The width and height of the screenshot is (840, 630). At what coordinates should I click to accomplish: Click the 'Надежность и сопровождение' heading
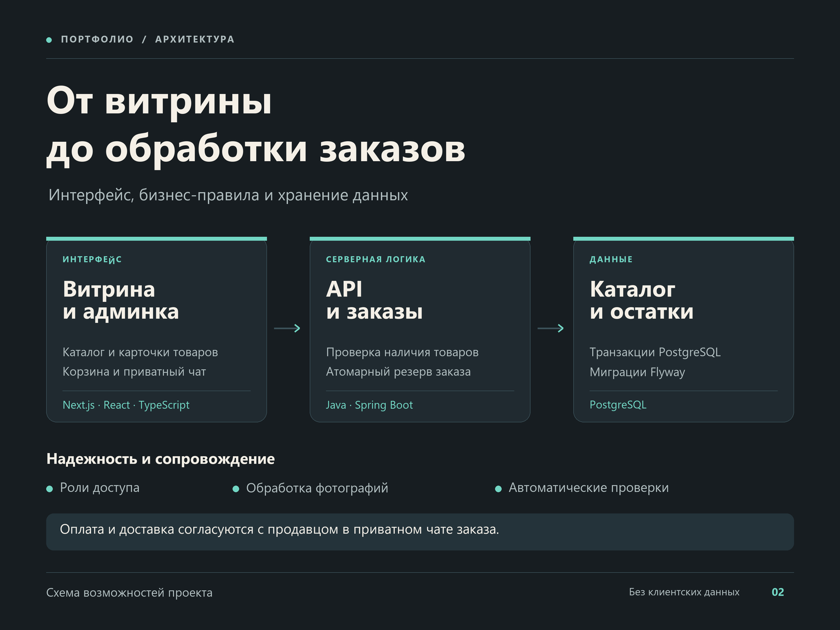tap(161, 459)
